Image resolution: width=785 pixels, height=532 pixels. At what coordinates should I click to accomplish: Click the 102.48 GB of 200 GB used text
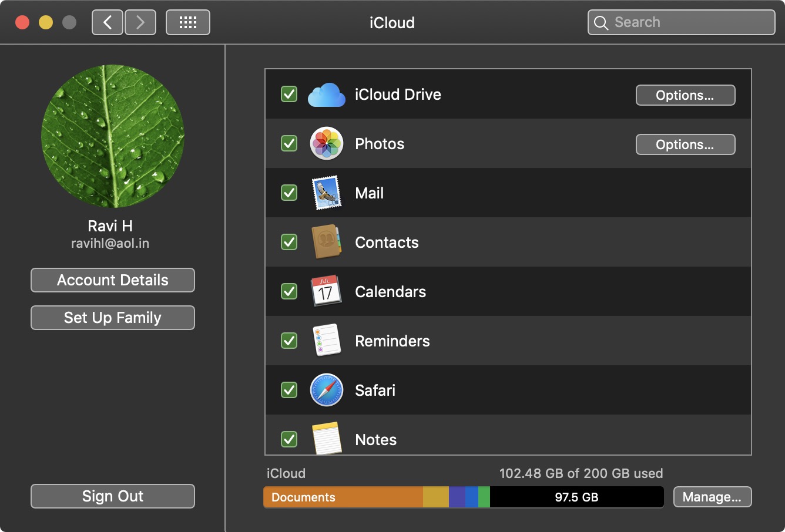(581, 473)
